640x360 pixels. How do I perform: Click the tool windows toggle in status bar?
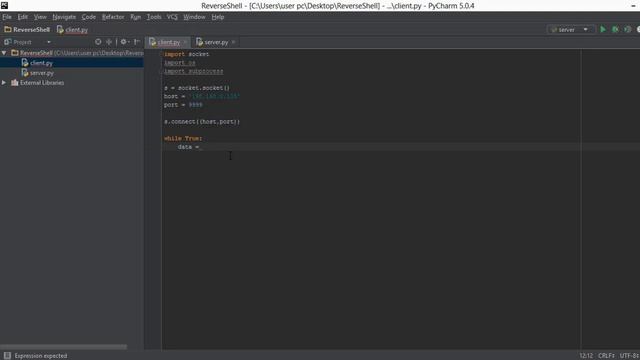click(7, 356)
